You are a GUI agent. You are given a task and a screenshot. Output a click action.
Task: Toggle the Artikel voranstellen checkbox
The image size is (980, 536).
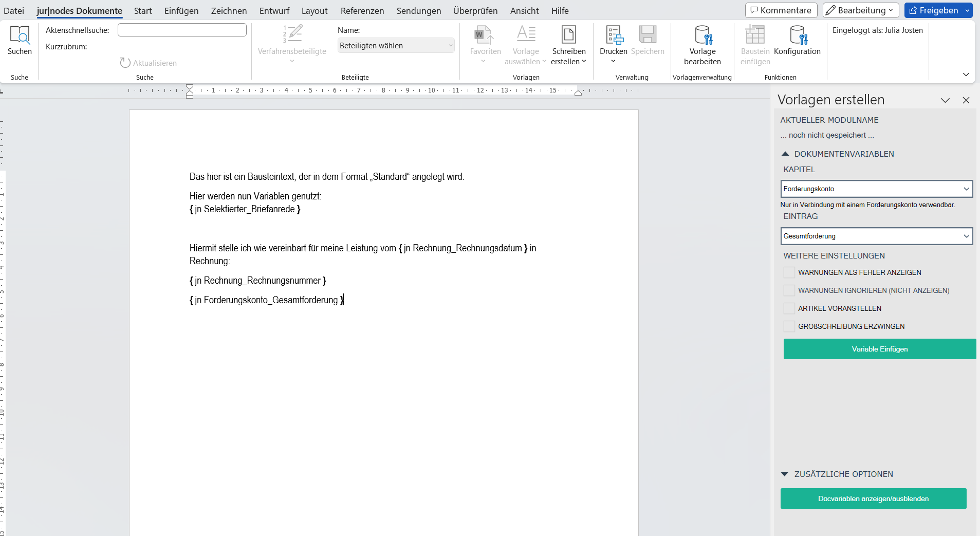pos(789,308)
